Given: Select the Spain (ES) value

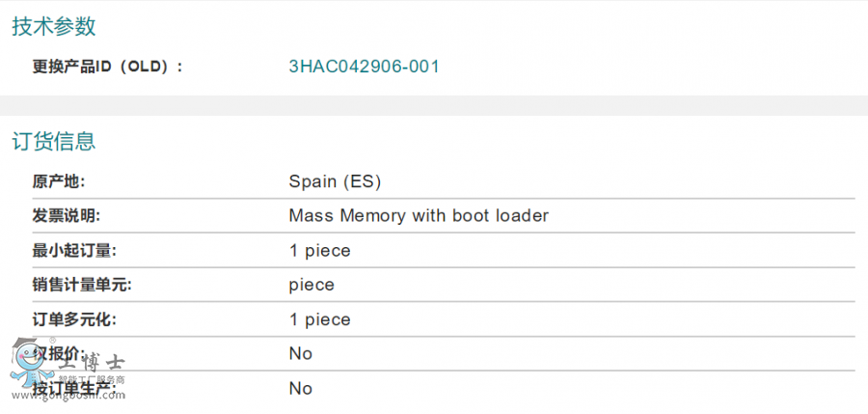Looking at the screenshot, I should pyautogui.click(x=335, y=181).
